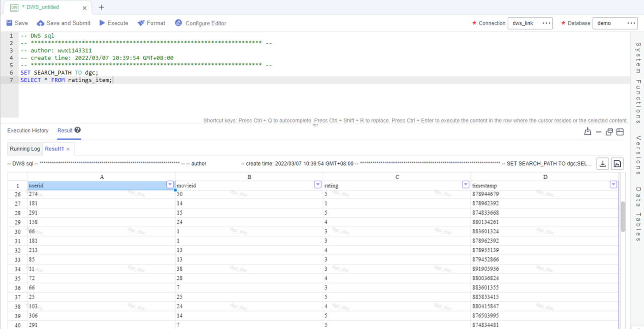
Task: Click the editor-result panel divider handle
Action: (x=315, y=125)
